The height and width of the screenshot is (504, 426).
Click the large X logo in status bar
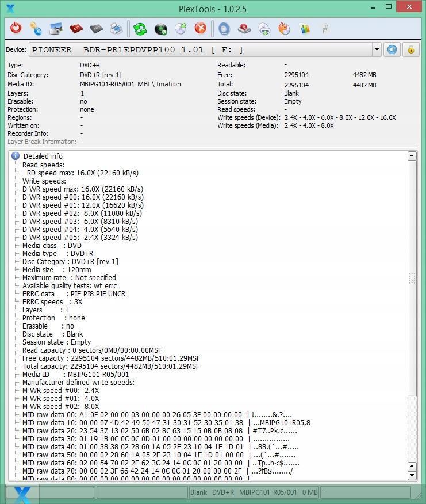tap(22, 494)
